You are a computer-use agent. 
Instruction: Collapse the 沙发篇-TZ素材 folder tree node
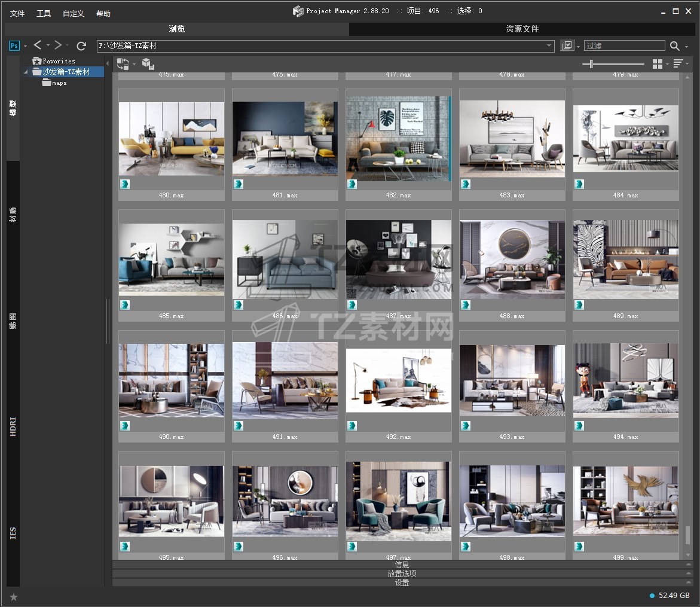point(26,72)
